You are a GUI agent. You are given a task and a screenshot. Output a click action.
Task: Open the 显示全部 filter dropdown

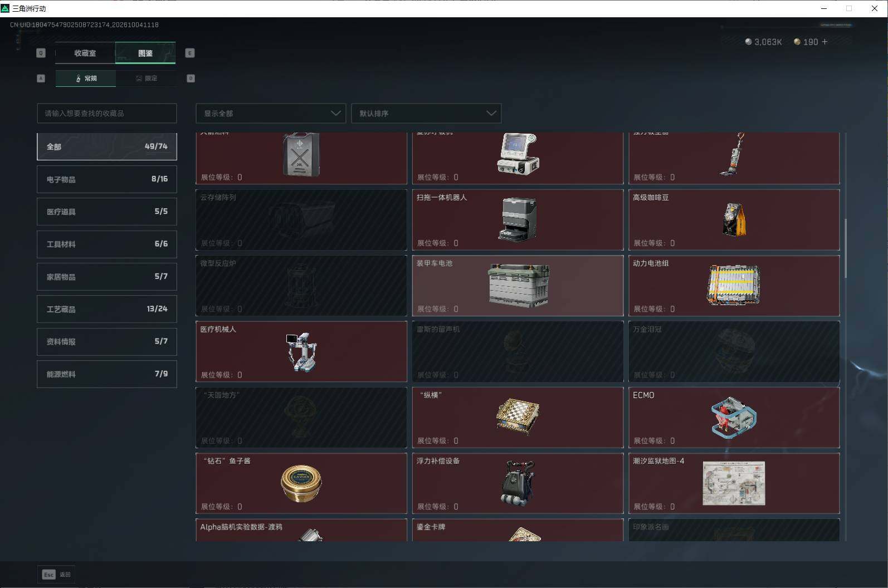pos(271,113)
